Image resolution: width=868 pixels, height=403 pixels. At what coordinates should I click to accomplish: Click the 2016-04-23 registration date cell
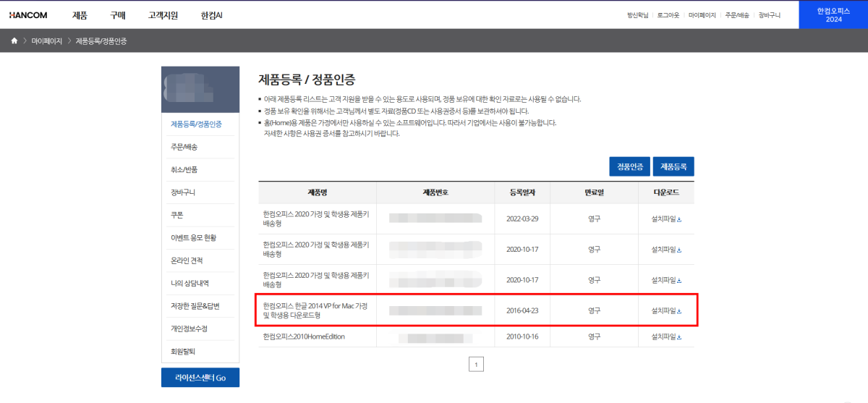pos(524,311)
